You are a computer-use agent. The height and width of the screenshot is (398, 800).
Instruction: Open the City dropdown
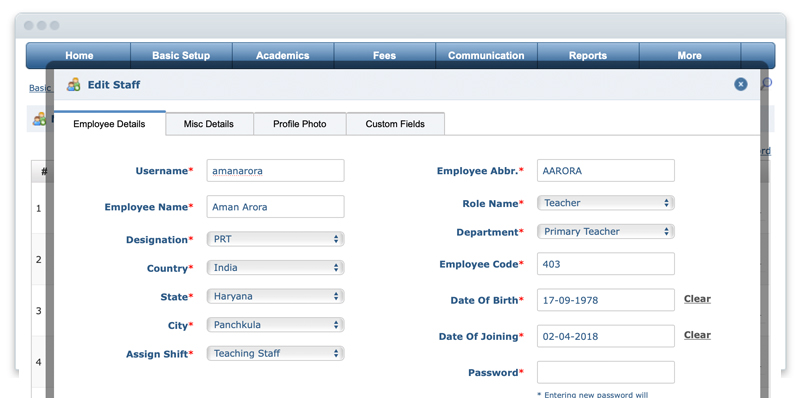click(x=276, y=325)
